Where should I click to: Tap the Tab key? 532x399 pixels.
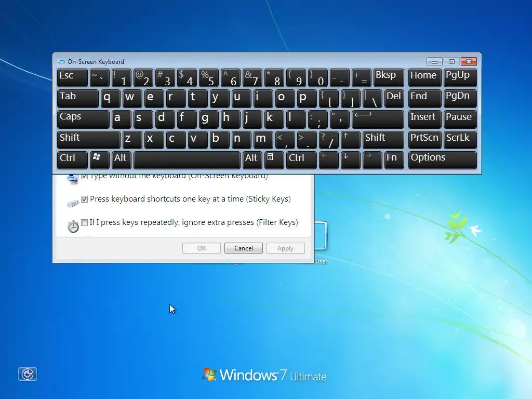tap(78, 98)
